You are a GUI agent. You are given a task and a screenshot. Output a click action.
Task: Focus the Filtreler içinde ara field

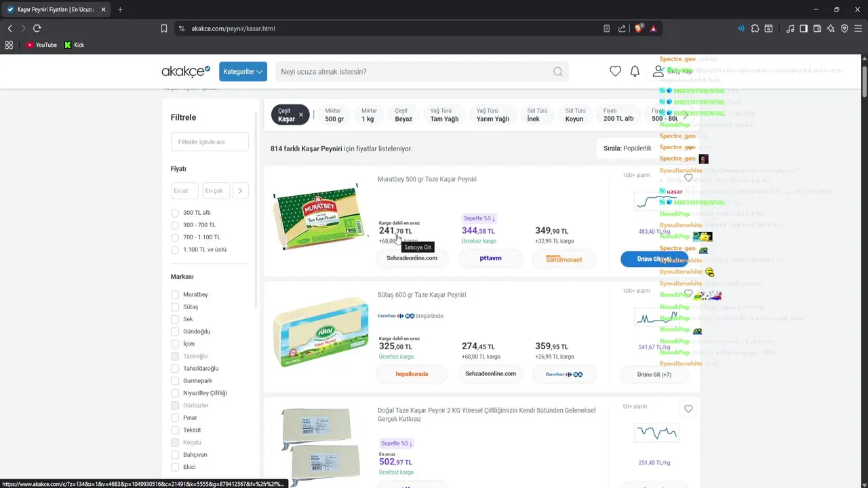[210, 142]
